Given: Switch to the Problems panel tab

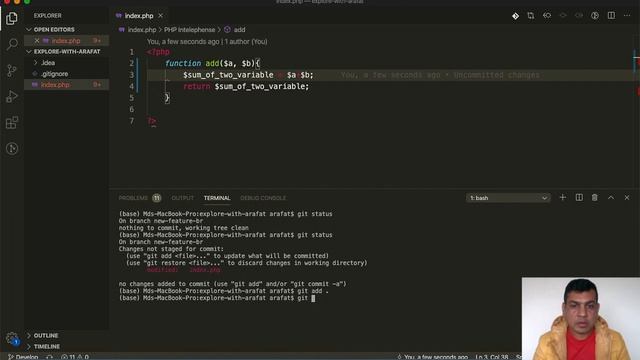Looking at the screenshot, I should point(133,198).
